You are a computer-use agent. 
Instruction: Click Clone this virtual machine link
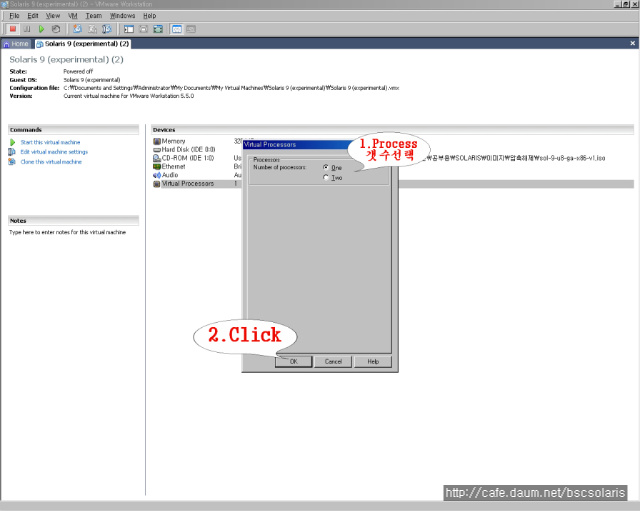pyautogui.click(x=51, y=162)
